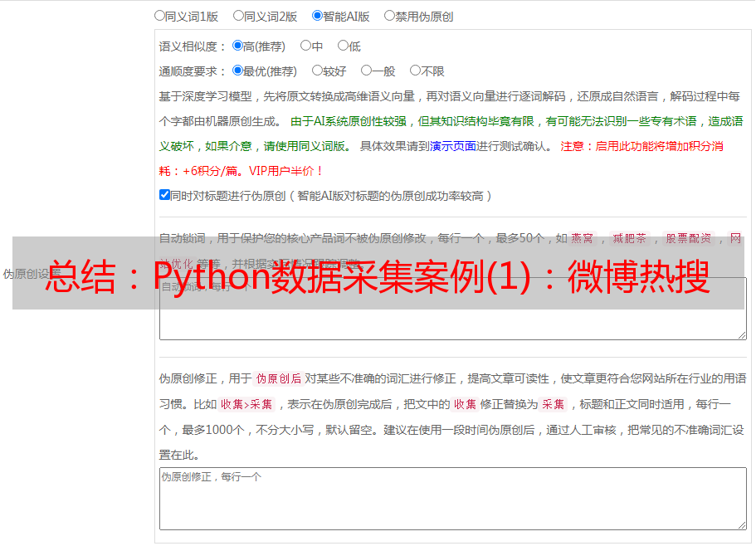Choose the 智能AI版 radio option
The height and width of the screenshot is (546, 756).
tap(317, 16)
